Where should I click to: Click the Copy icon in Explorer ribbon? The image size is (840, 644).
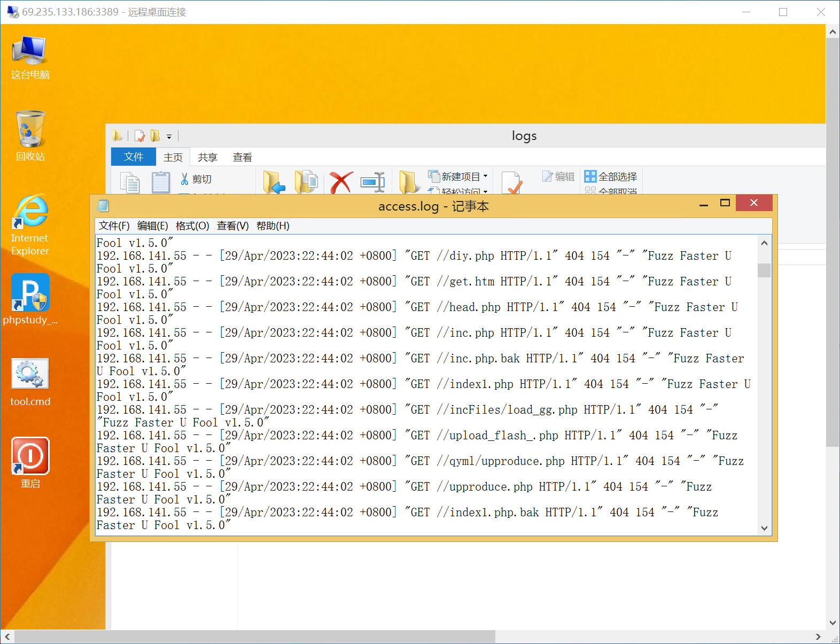pyautogui.click(x=130, y=183)
